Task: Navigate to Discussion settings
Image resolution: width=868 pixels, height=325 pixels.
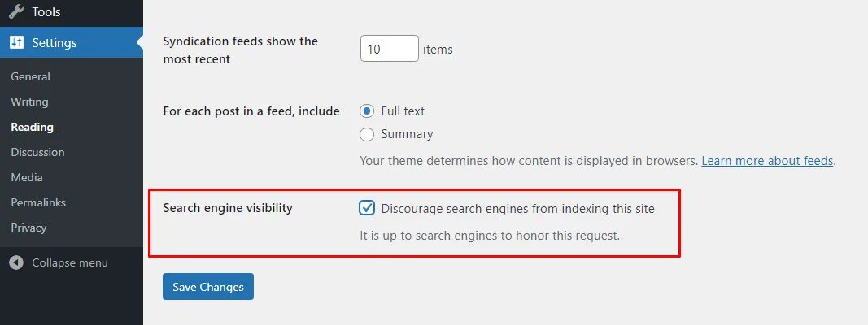Action: [x=37, y=152]
